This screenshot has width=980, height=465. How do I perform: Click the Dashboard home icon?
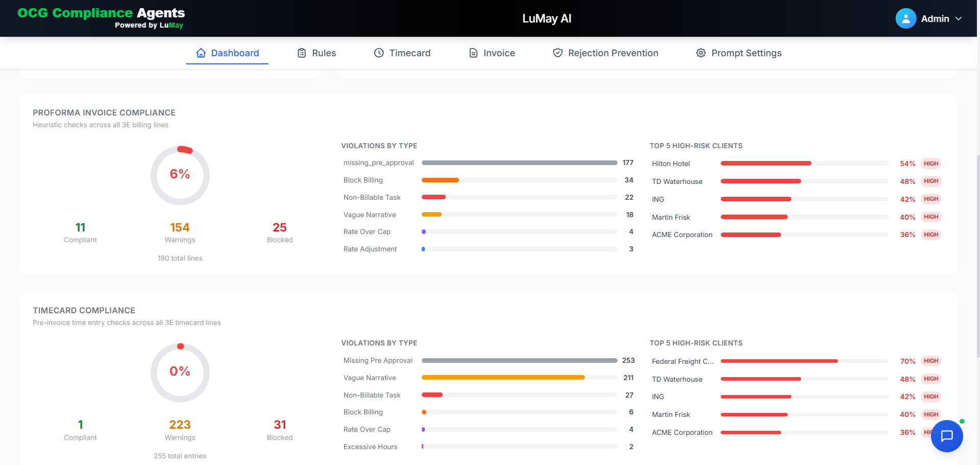pos(201,53)
